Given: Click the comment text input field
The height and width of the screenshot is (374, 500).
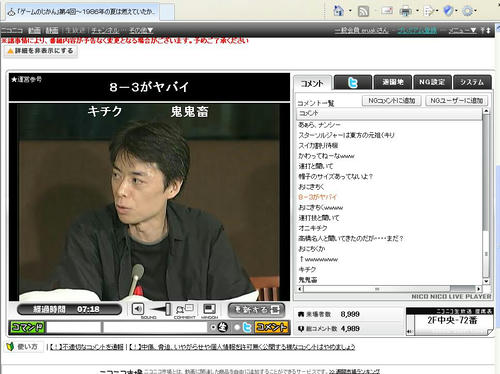Looking at the screenshot, I should [x=155, y=327].
